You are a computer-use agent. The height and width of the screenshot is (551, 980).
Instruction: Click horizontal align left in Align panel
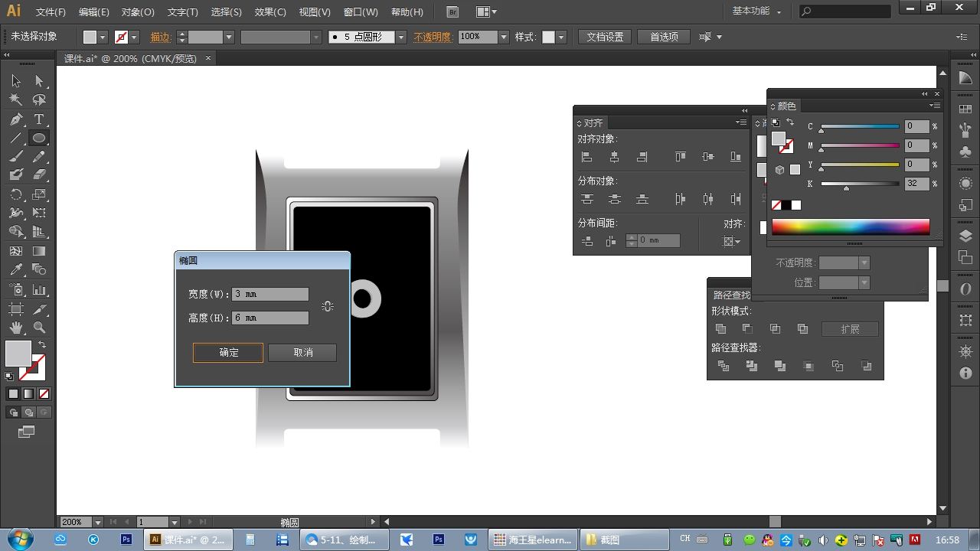click(x=587, y=157)
